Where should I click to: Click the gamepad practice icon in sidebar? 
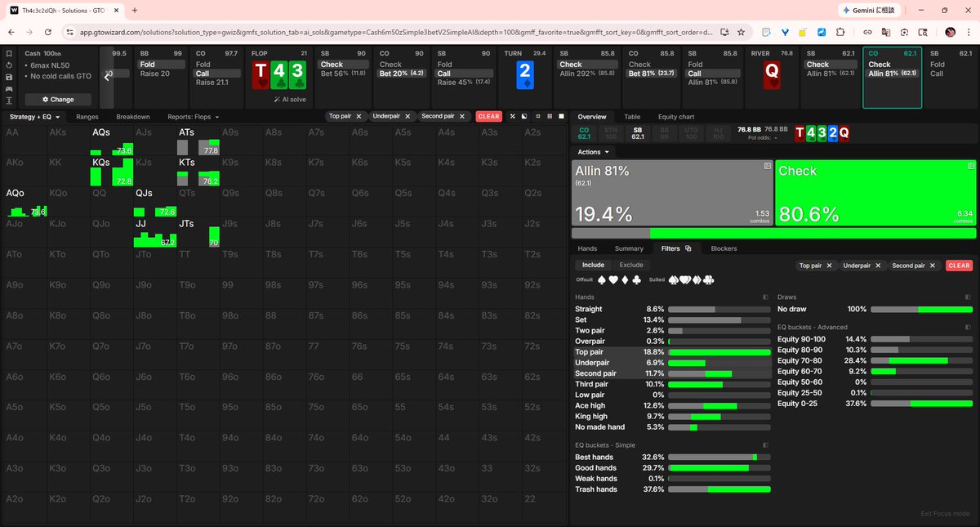coord(8,88)
